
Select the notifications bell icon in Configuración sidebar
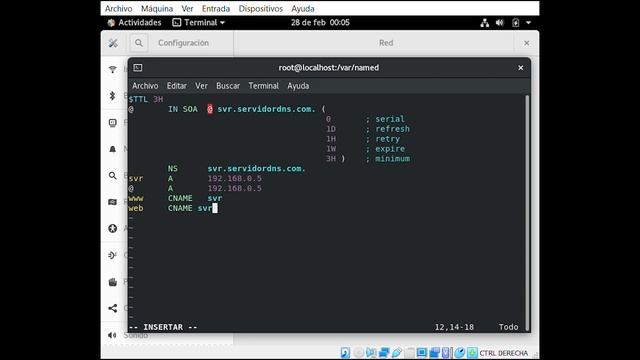click(x=113, y=149)
